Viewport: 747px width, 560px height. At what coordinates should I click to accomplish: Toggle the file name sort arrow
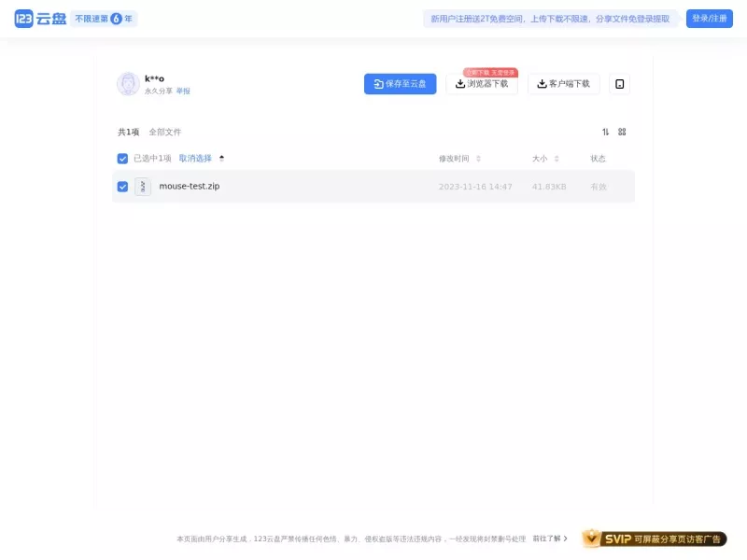click(221, 158)
